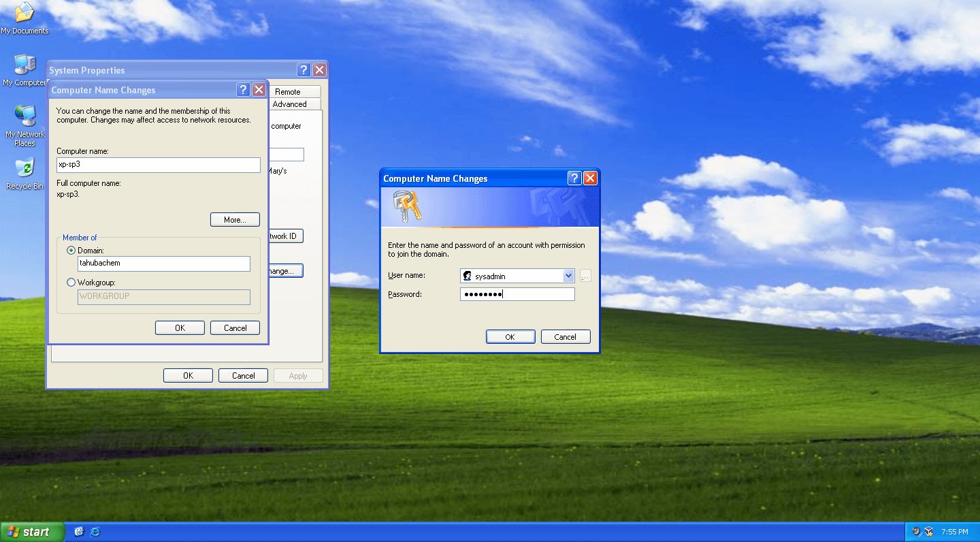Click OK at the bottom of System Properties
980x542 pixels.
coord(188,376)
